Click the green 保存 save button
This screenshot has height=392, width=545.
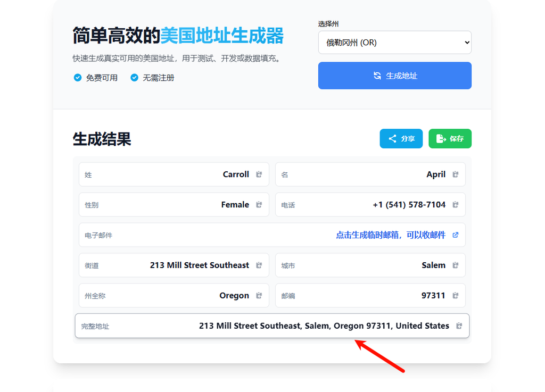tap(450, 138)
